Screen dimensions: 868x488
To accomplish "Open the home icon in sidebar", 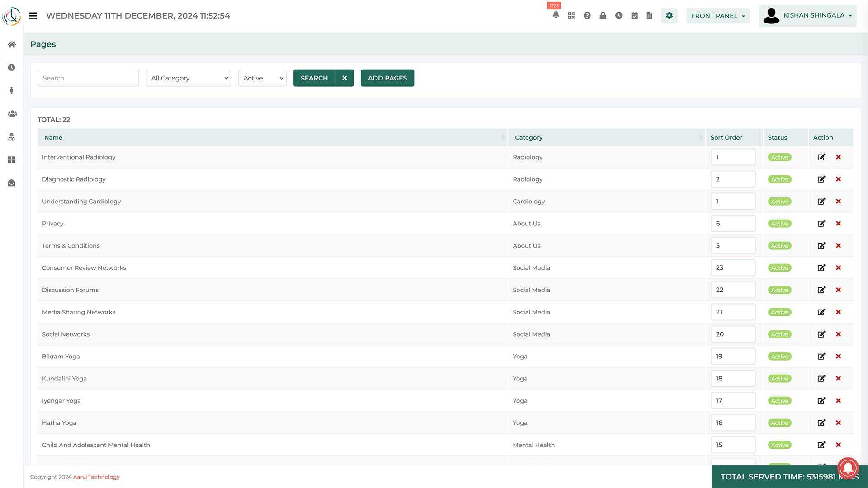I will tap(12, 44).
